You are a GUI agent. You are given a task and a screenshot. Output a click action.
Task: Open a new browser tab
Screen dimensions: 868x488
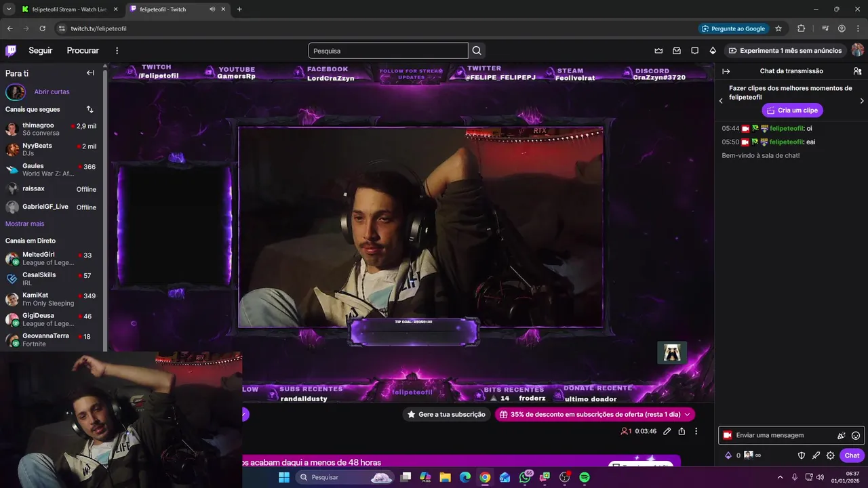(x=239, y=9)
